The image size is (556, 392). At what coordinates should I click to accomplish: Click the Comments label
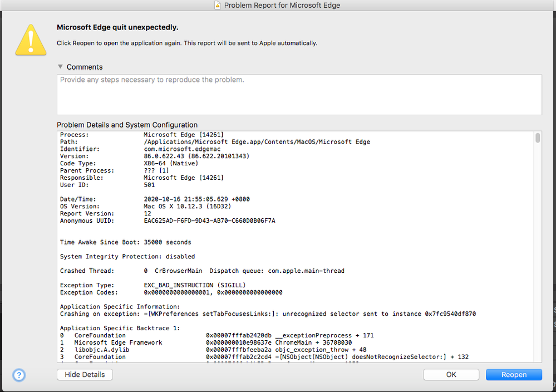(85, 67)
